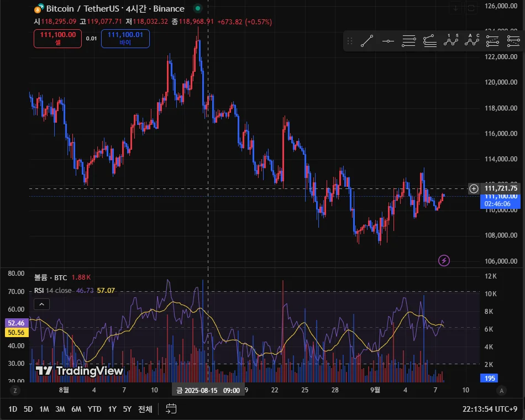Select the Elliott impulse wave 1-5 tool
The height and width of the screenshot is (420, 525).
[451, 41]
